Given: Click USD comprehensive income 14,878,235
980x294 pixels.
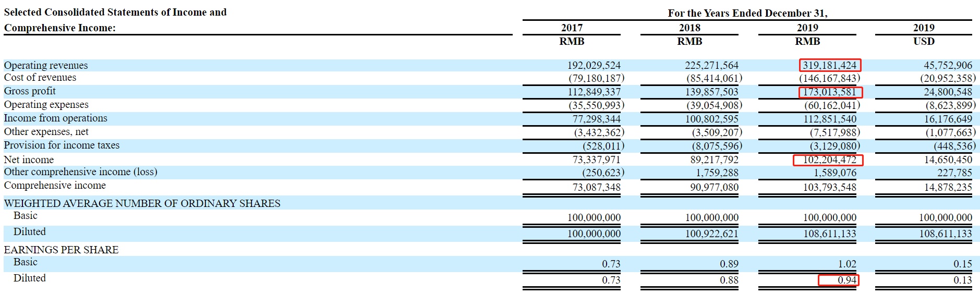Looking at the screenshot, I should point(948,188).
